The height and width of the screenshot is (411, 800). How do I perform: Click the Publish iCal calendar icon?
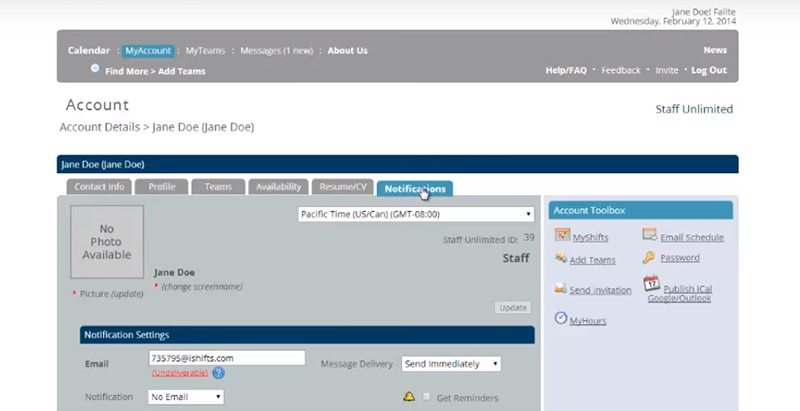(x=650, y=284)
